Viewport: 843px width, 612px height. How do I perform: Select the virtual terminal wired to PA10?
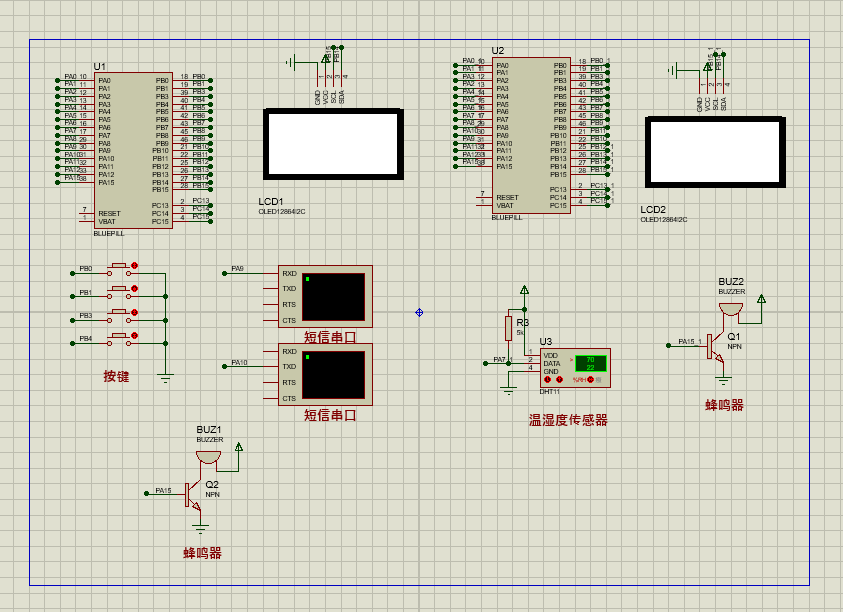click(x=325, y=374)
